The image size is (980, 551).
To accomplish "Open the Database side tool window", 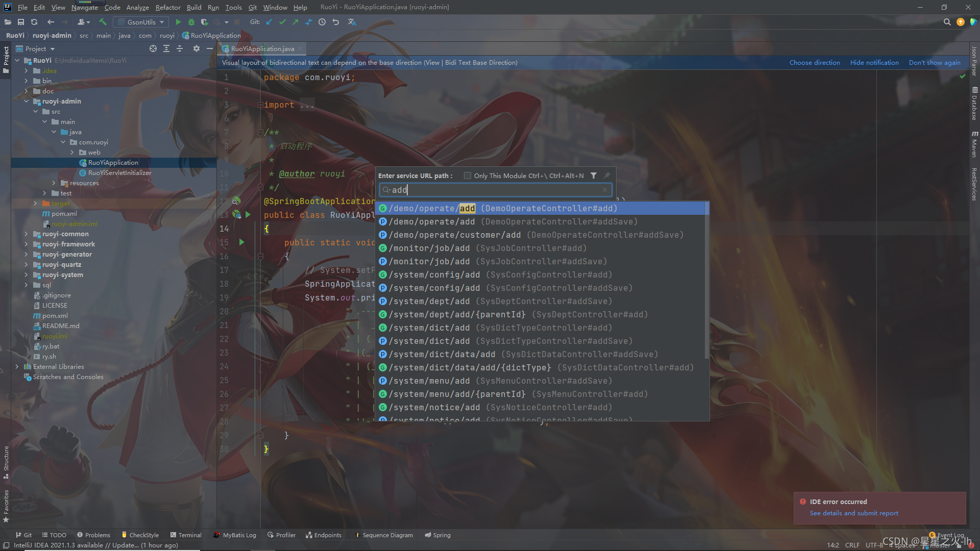I will [974, 104].
